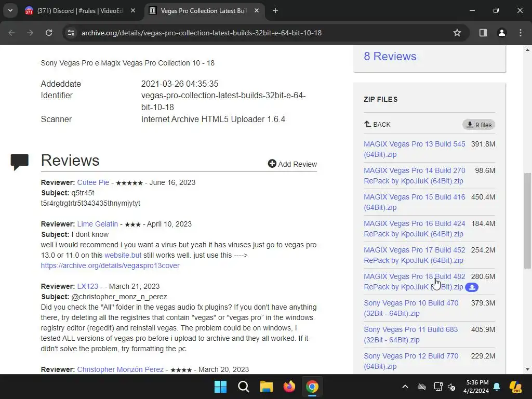
Task: Open MAGIX Vegas Pro 14 Build 270 zip
Action: tap(414, 176)
